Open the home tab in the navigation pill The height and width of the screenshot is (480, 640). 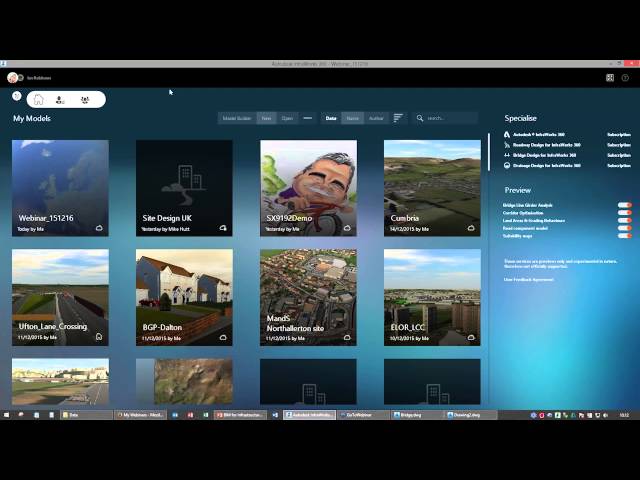38,99
